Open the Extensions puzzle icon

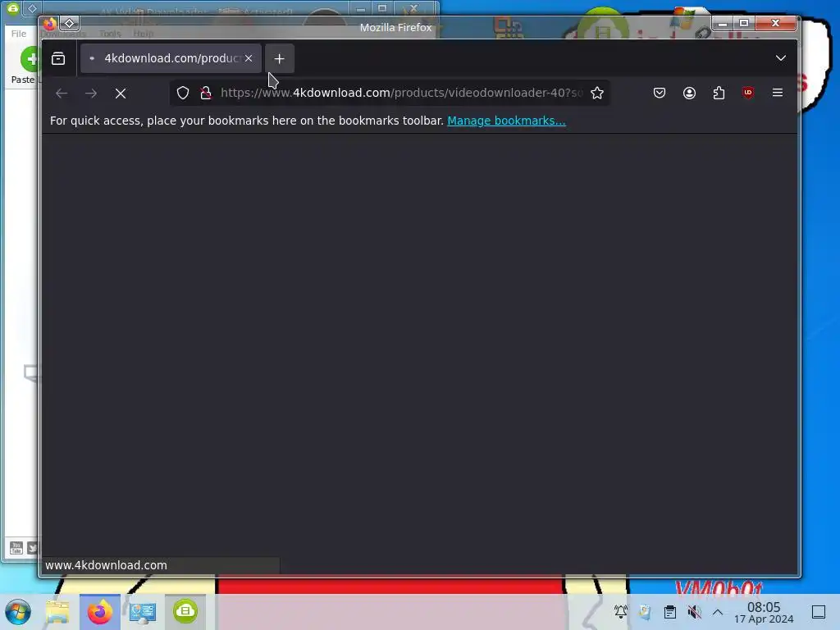pyautogui.click(x=719, y=93)
